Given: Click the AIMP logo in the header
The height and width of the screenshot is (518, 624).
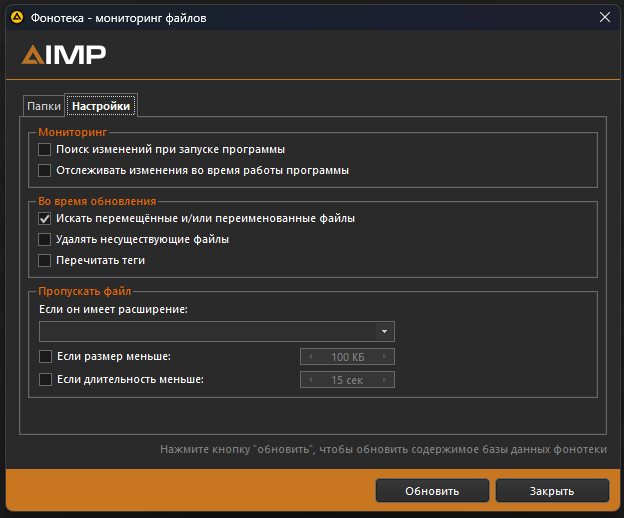Looking at the screenshot, I should point(64,55).
